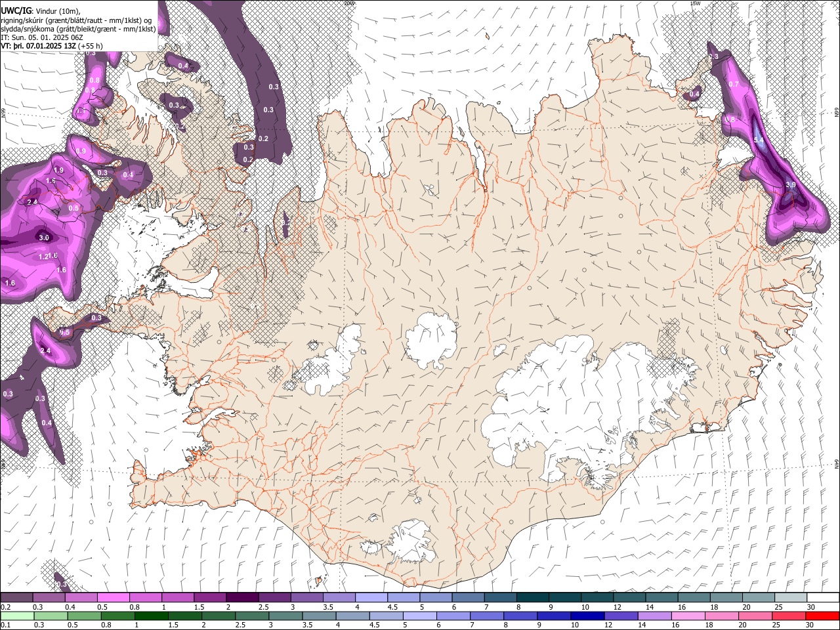Click the UWC/IG title label
Image resolution: width=840 pixels, height=630 pixels.
[15, 11]
